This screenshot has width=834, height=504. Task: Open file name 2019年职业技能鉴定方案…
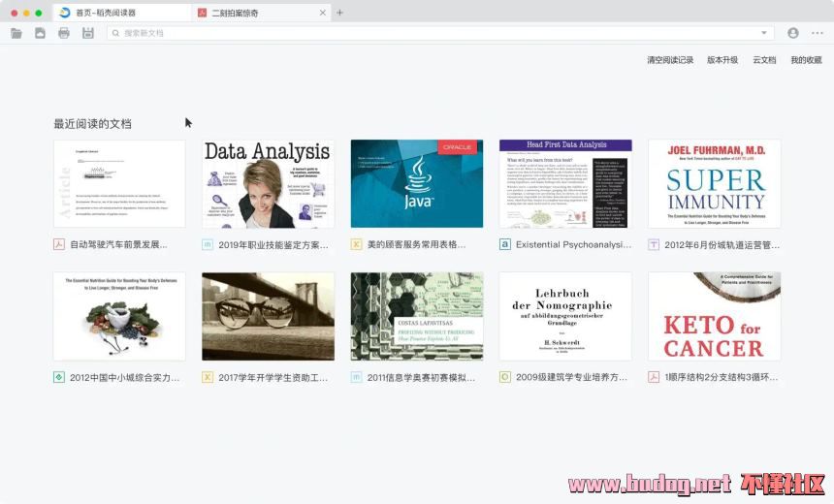pos(273,245)
